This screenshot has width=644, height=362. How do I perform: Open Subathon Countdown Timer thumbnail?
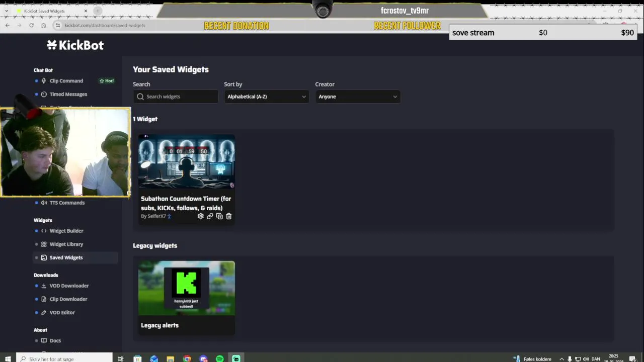(x=186, y=161)
